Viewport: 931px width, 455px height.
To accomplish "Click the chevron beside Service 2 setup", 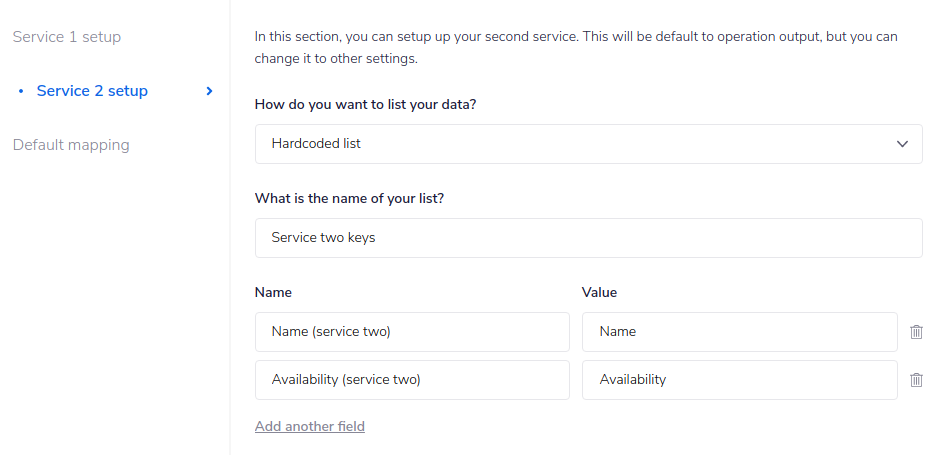I will pyautogui.click(x=209, y=91).
